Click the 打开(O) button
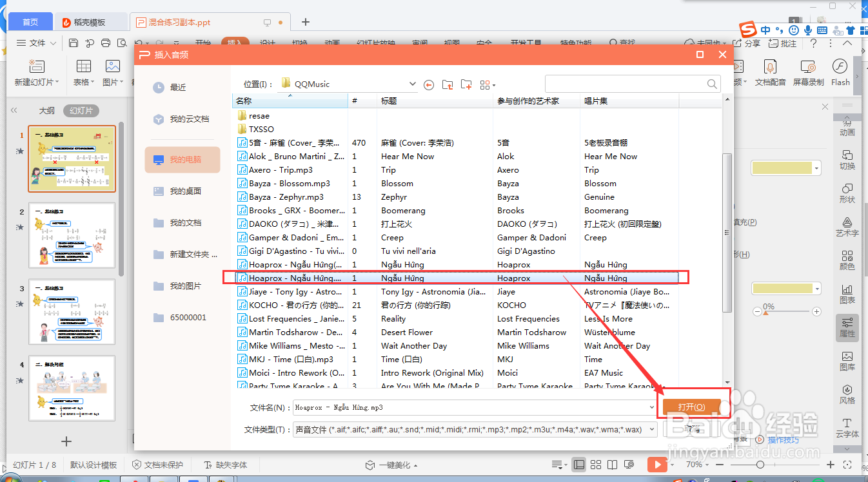The width and height of the screenshot is (868, 482). pos(691,407)
